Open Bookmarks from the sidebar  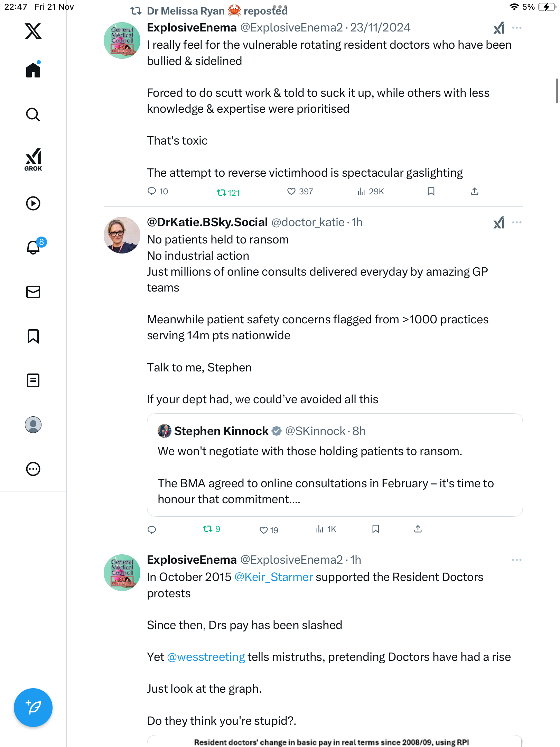click(x=33, y=336)
